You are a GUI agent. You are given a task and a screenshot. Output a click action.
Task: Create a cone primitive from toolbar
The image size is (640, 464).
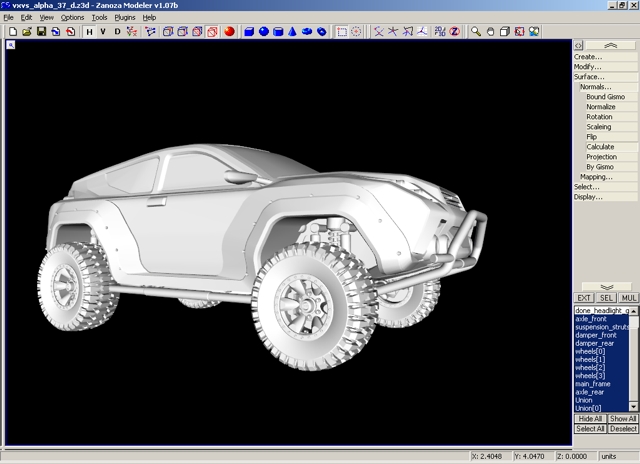tap(292, 31)
